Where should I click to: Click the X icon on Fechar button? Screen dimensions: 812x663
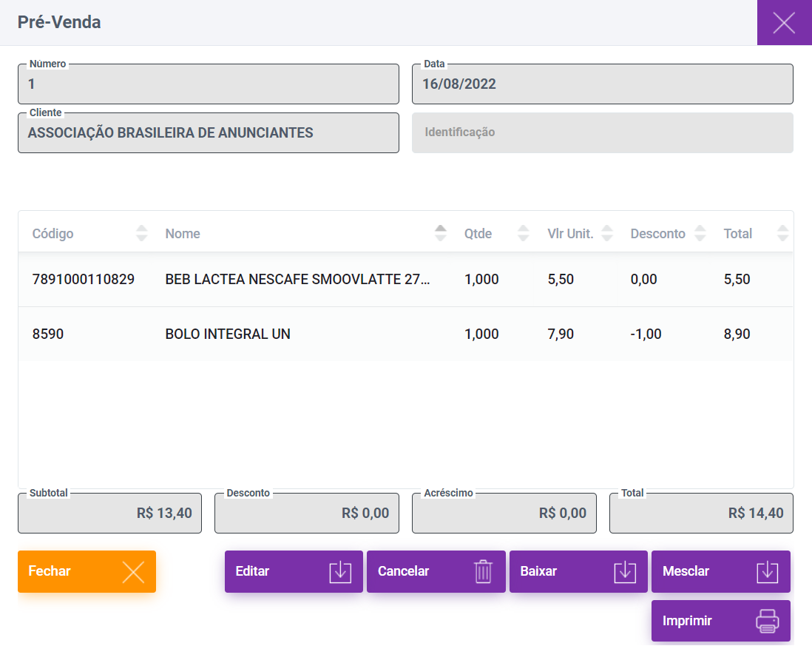(x=133, y=572)
